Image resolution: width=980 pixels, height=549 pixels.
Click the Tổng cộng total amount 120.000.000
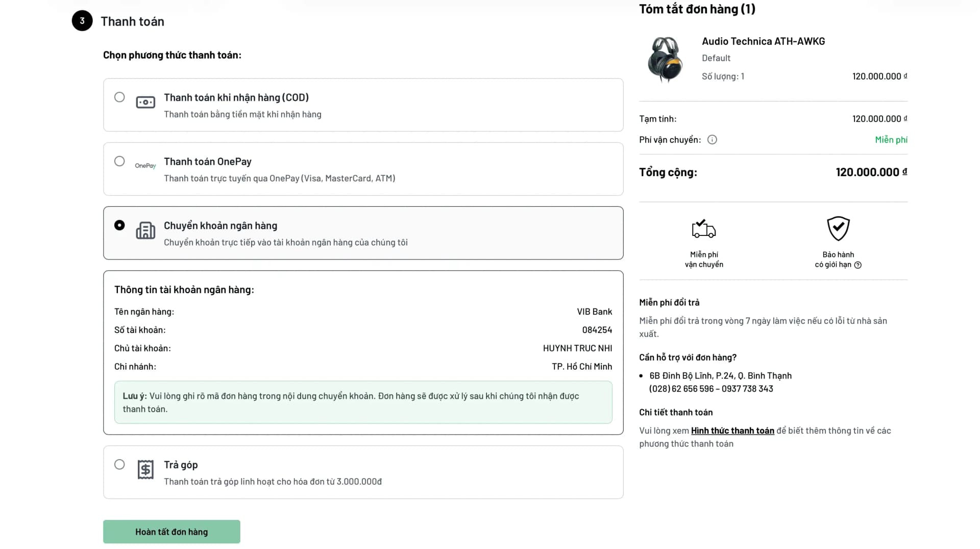coord(871,172)
